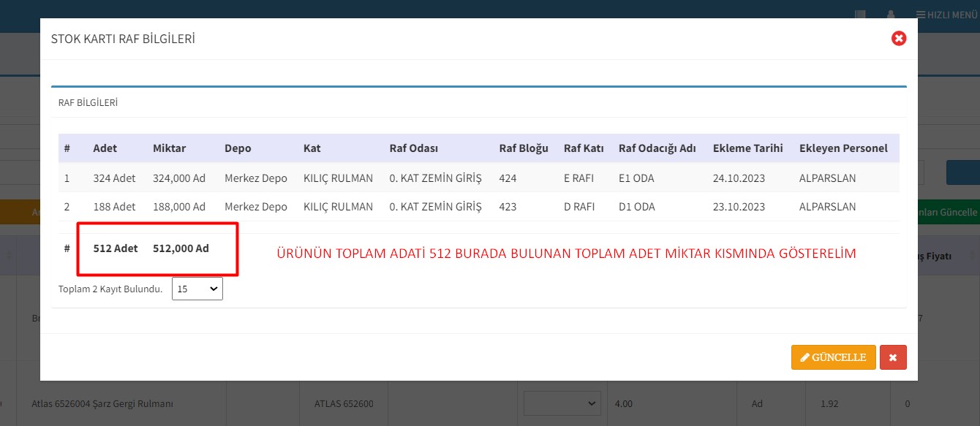Expand the records-per-page dropdown showing 15
Image resolution: width=980 pixels, height=426 pixels.
pos(197,289)
